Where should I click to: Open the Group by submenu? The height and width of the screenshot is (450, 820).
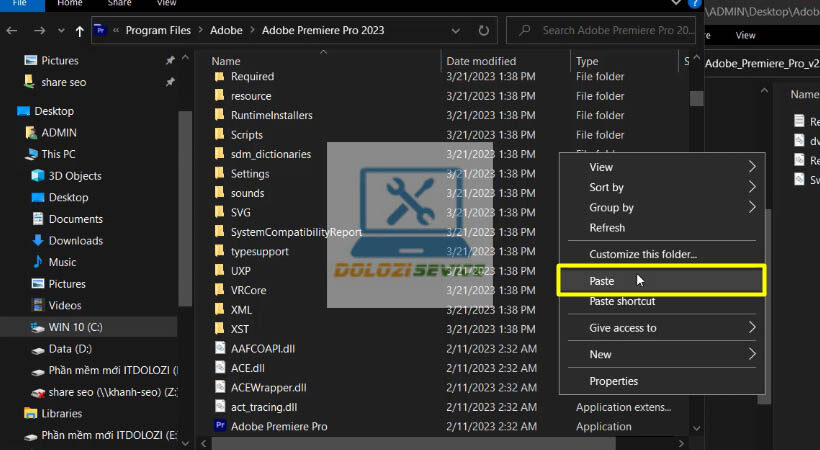(662, 208)
